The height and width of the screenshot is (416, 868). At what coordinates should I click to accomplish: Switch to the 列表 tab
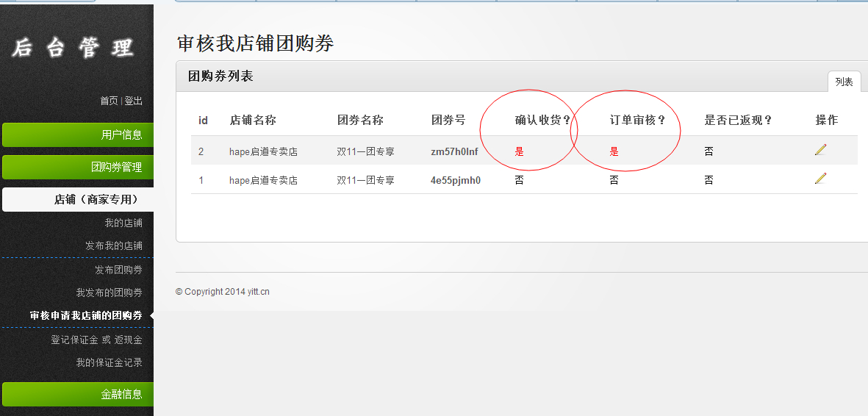tap(844, 82)
